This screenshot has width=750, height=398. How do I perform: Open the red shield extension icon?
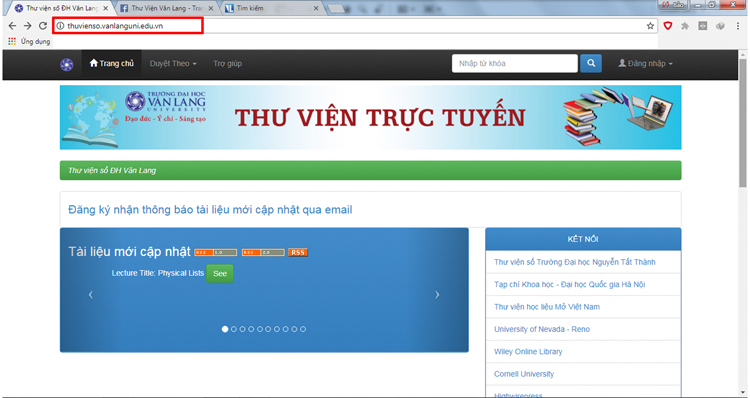tap(668, 26)
